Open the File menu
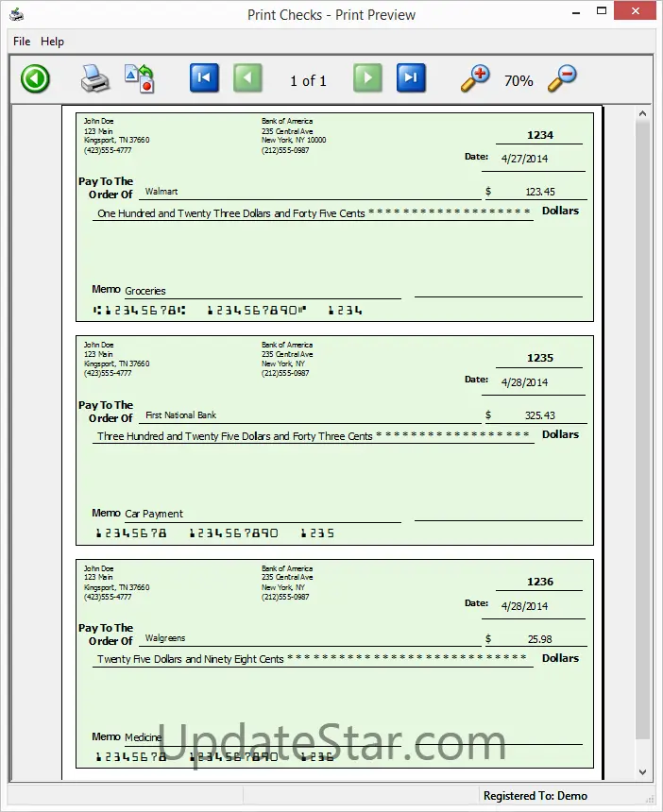663x812 pixels. (x=22, y=42)
